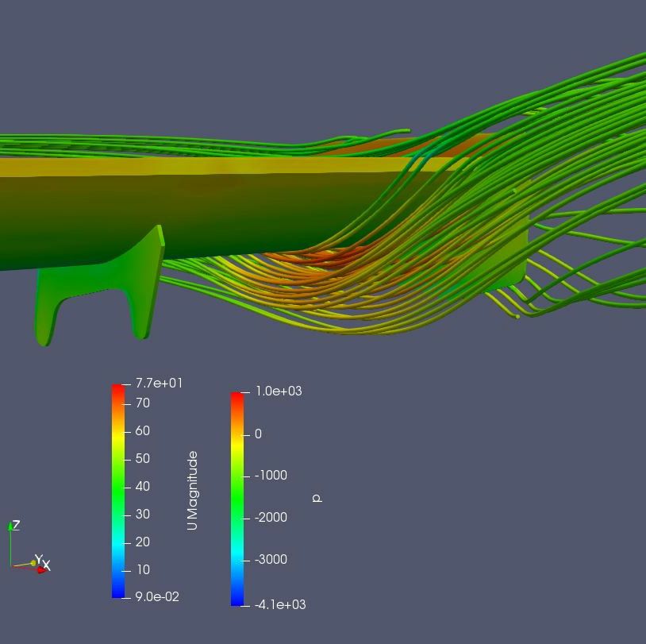Click the 7.7e+01 maximum value label
The image size is (646, 644).
(x=159, y=384)
